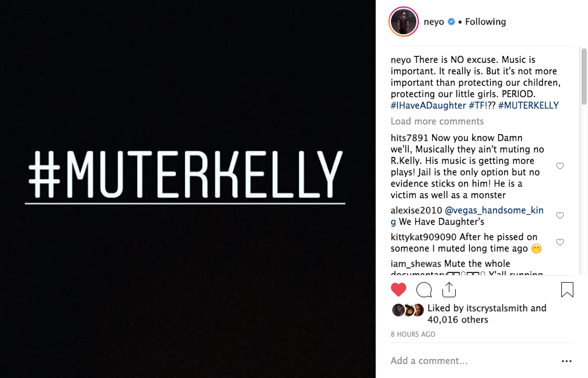Click the liker avatars next to Liked by
The width and height of the screenshot is (588, 378).
pos(408,310)
